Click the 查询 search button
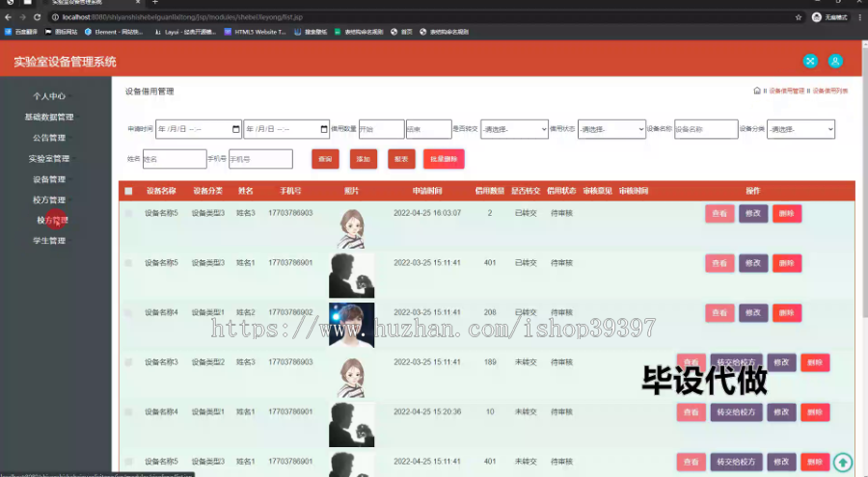This screenshot has height=477, width=868. [x=325, y=159]
